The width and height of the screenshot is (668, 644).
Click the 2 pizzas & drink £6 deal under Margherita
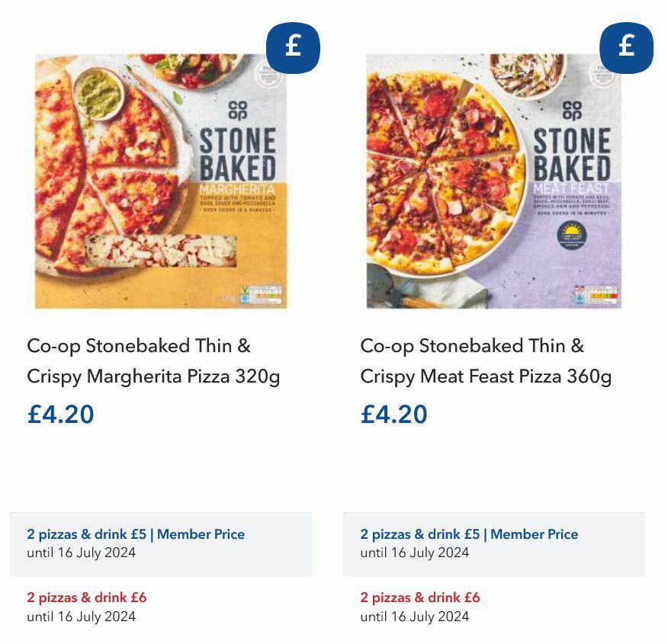coord(85,598)
